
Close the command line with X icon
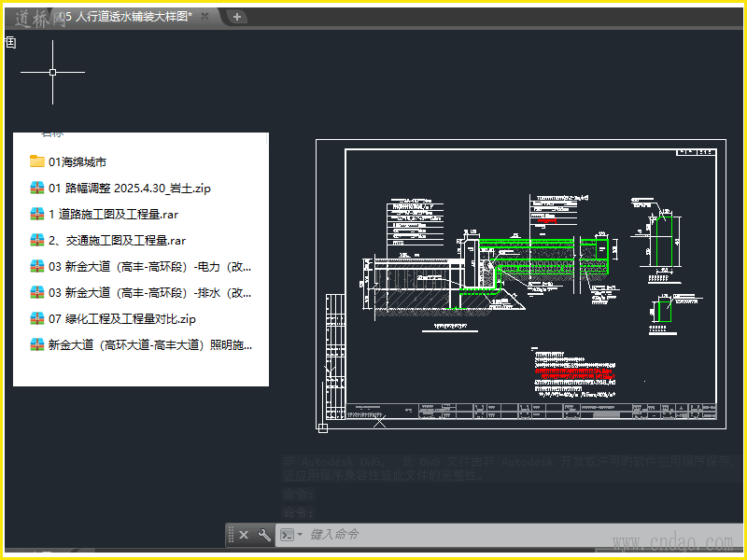[244, 535]
